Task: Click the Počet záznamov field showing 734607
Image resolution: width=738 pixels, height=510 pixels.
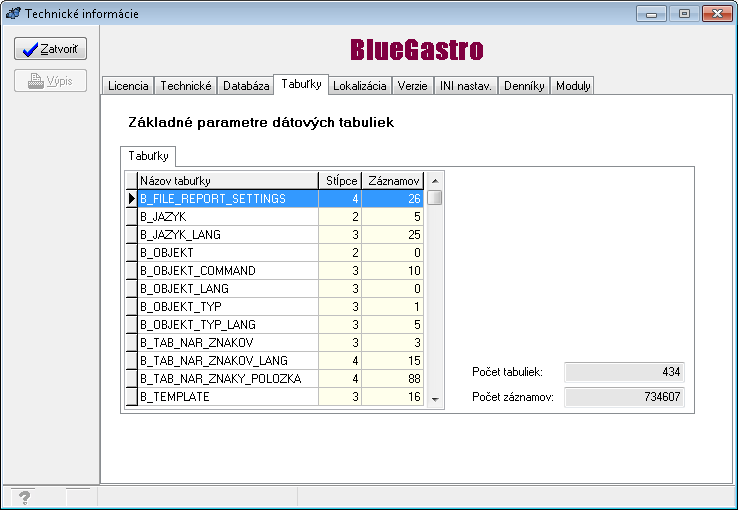Action: [x=624, y=397]
